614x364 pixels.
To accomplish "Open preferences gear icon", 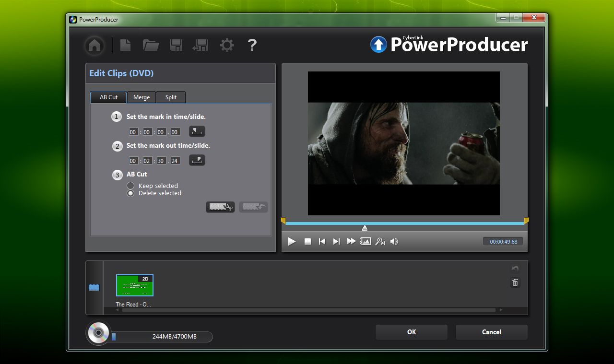I will click(227, 45).
